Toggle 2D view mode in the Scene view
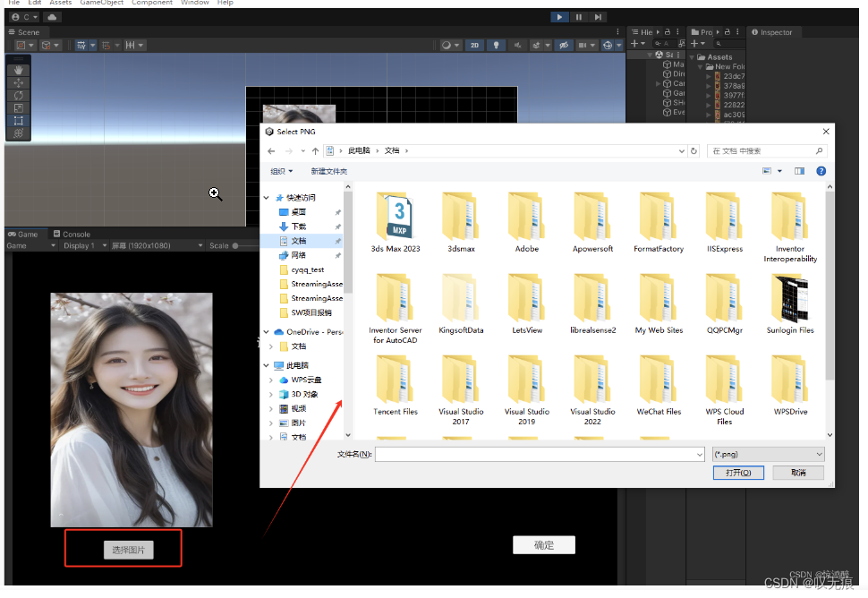The height and width of the screenshot is (598, 868). click(x=474, y=45)
